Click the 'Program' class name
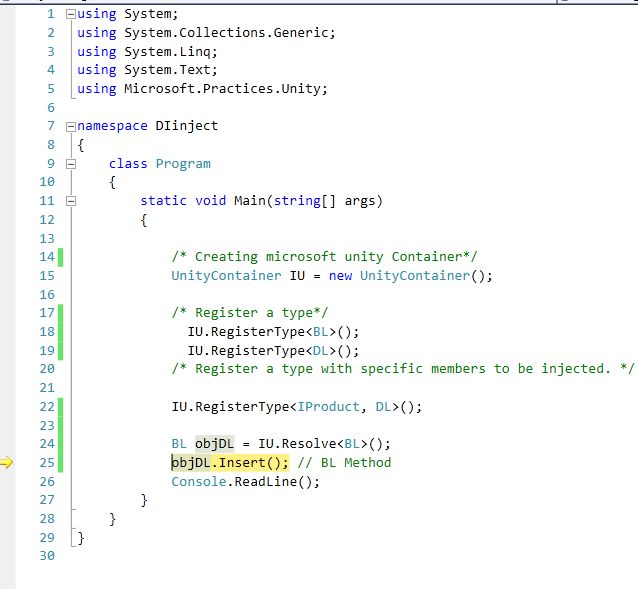The width and height of the screenshot is (638, 589). tap(183, 164)
